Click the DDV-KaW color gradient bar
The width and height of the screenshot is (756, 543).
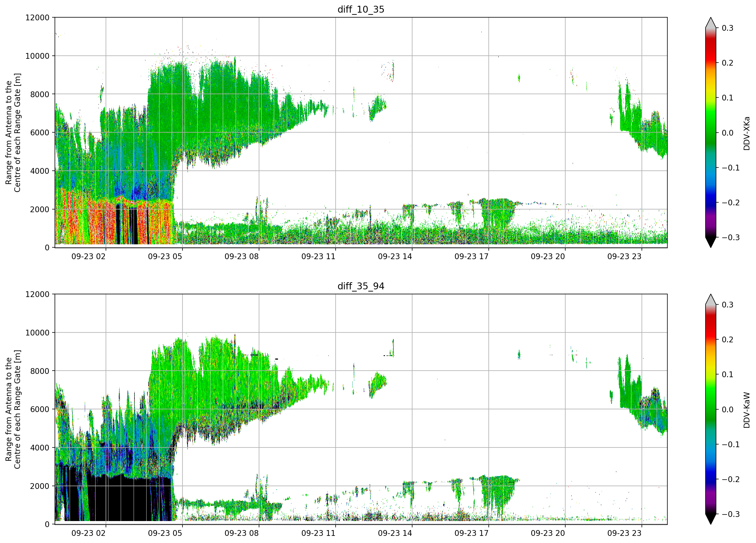click(711, 409)
